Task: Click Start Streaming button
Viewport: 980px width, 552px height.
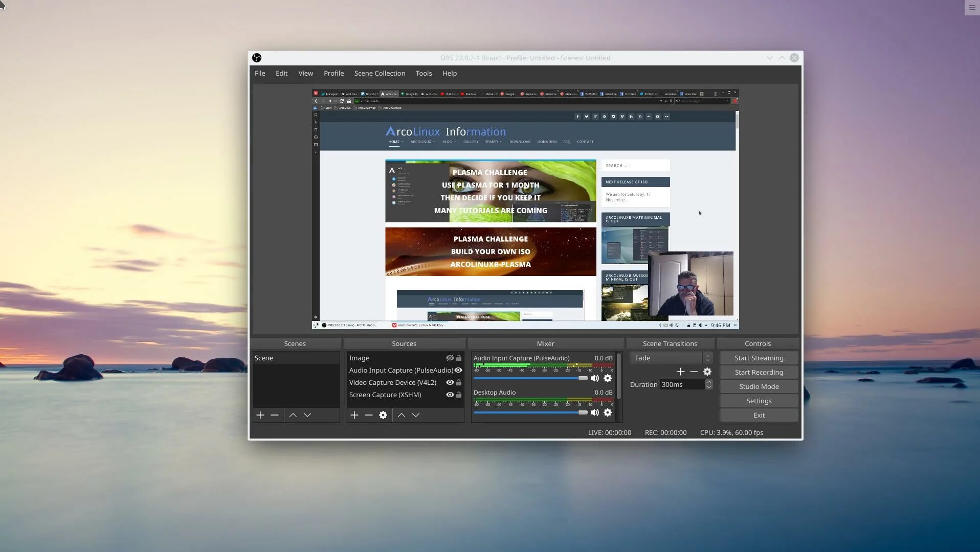Action: click(759, 358)
